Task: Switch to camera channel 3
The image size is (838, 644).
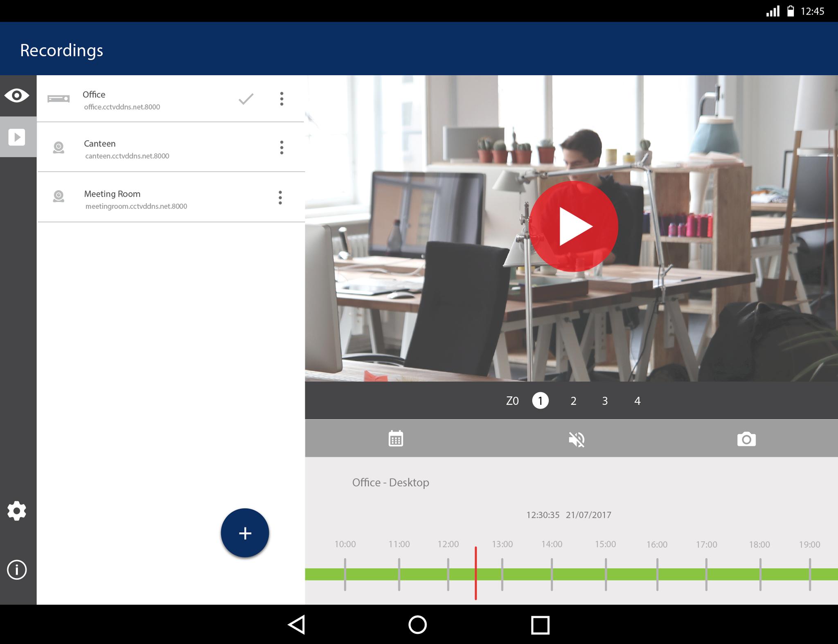Action: (x=605, y=401)
